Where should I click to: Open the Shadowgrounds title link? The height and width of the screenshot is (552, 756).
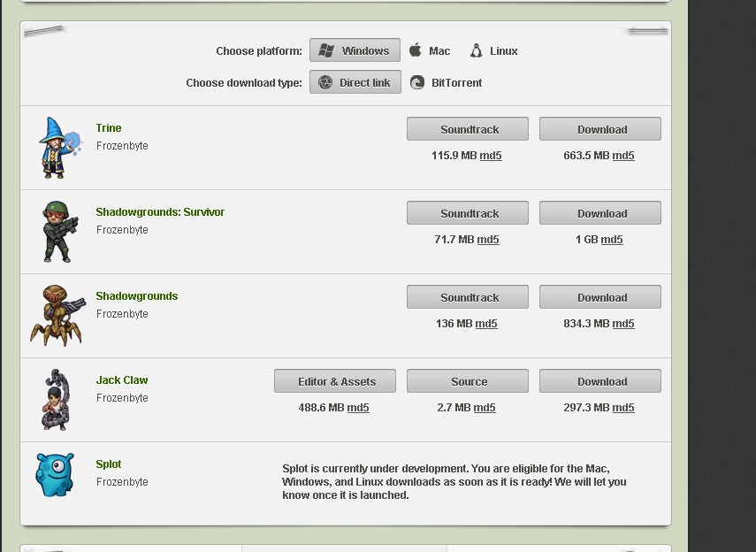(x=137, y=295)
